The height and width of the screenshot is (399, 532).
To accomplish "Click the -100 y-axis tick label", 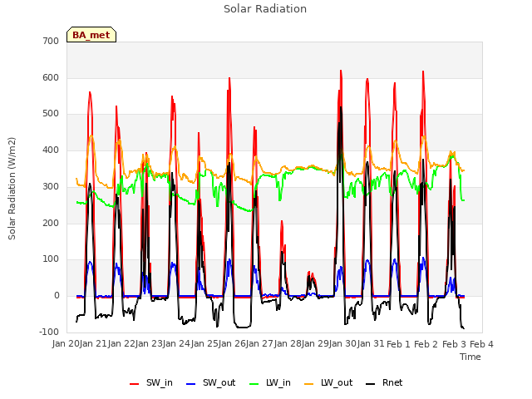I will [49, 332].
